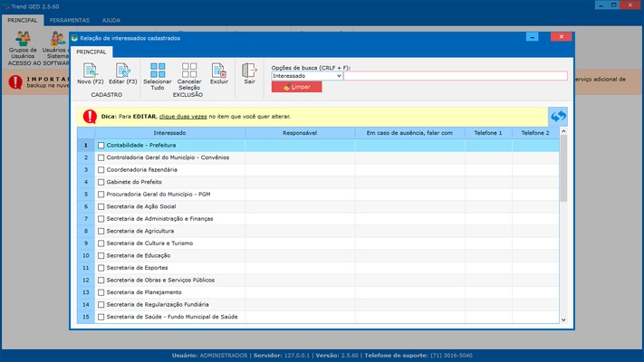Image resolution: width=644 pixels, height=362 pixels.
Task: Click the Excluir icon
Action: (219, 71)
